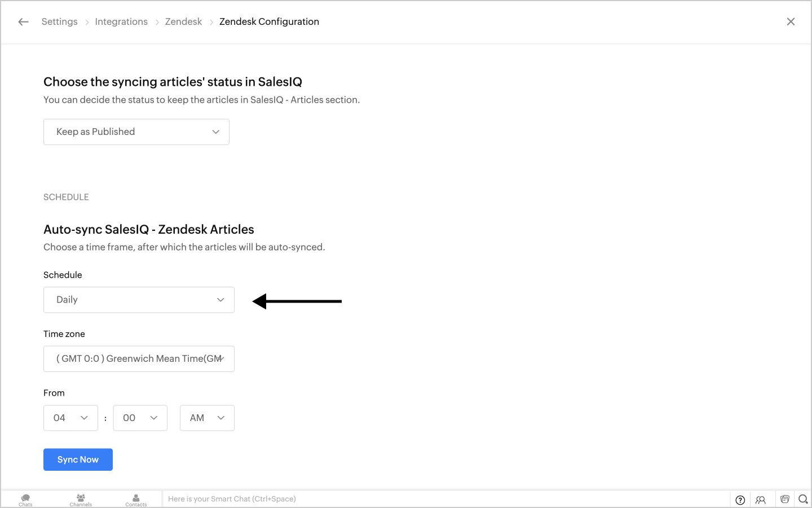Image resolution: width=812 pixels, height=508 pixels.
Task: Open the Channels icon in bottom bar
Action: pyautogui.click(x=81, y=500)
